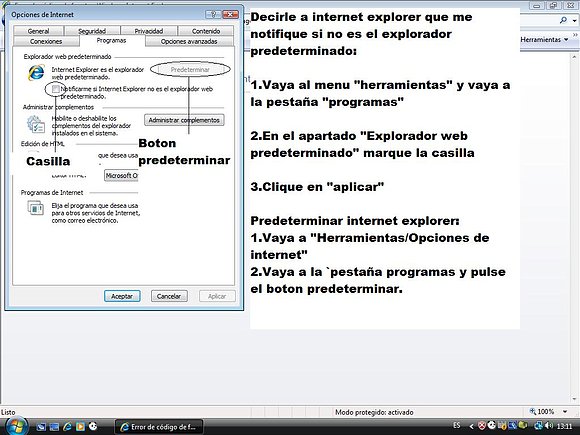The width and height of the screenshot is (580, 435).
Task: Toggle Notificarme si Internet Explorer checkbox
Action: pos(55,89)
